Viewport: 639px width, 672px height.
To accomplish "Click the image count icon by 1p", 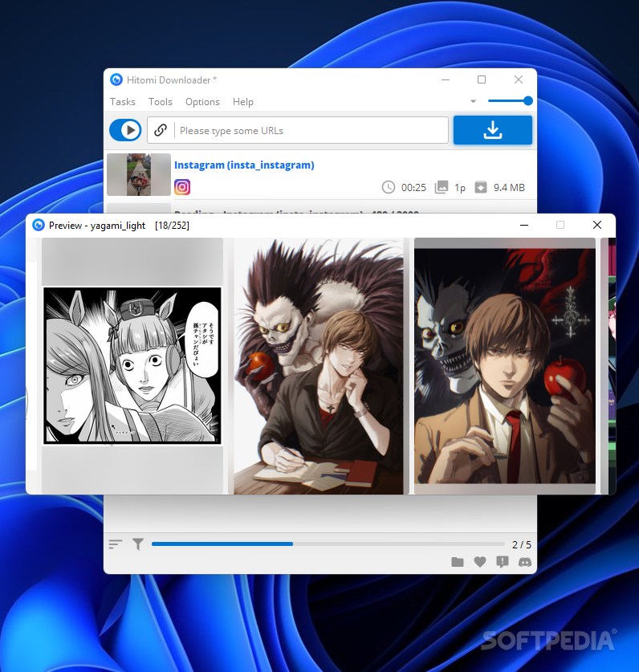I will point(442,187).
